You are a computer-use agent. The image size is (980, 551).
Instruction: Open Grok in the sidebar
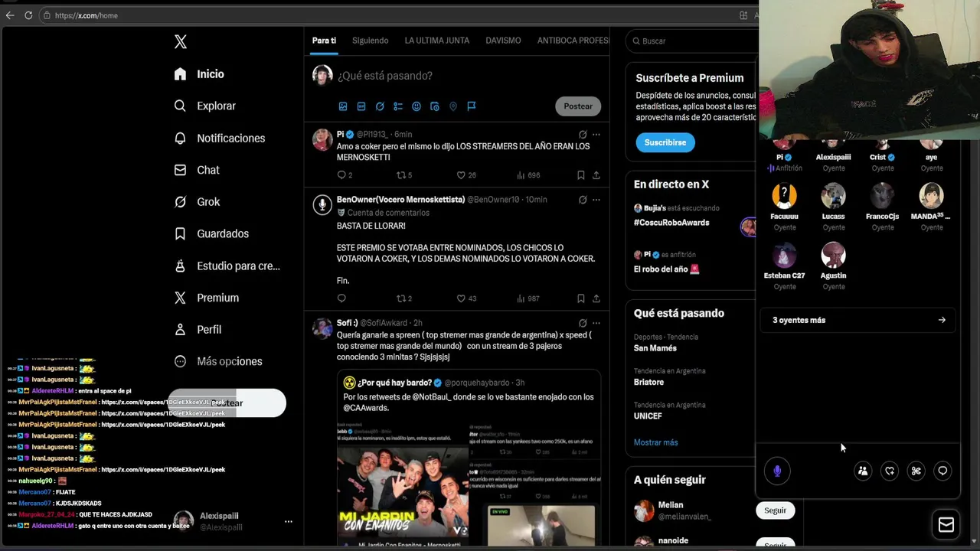tap(197, 202)
